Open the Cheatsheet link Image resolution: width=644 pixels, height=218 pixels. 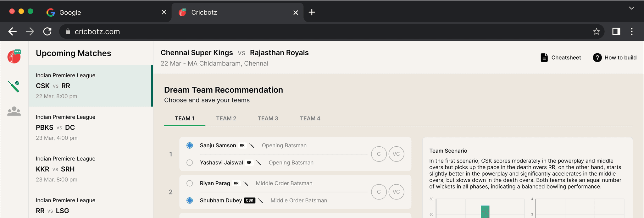[x=561, y=57]
